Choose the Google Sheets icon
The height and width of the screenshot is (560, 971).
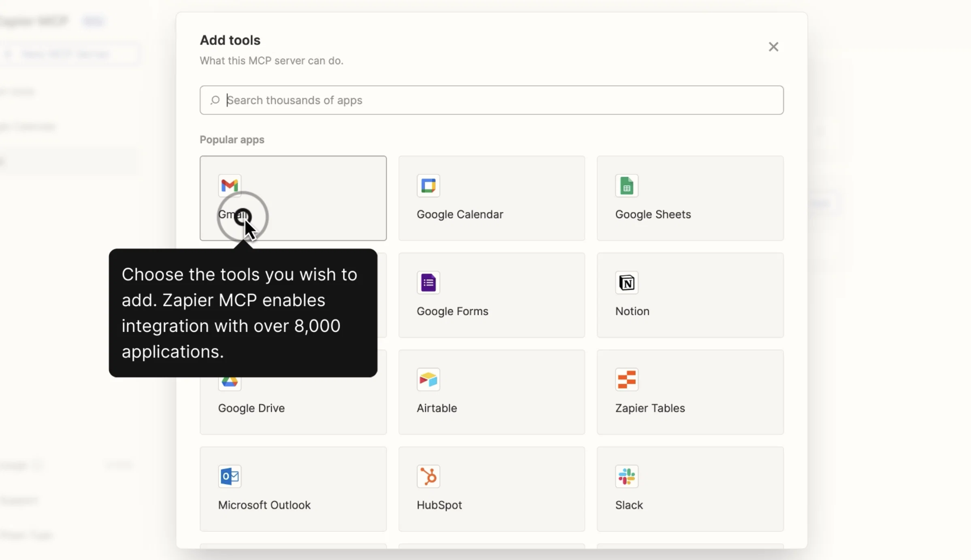coord(626,186)
